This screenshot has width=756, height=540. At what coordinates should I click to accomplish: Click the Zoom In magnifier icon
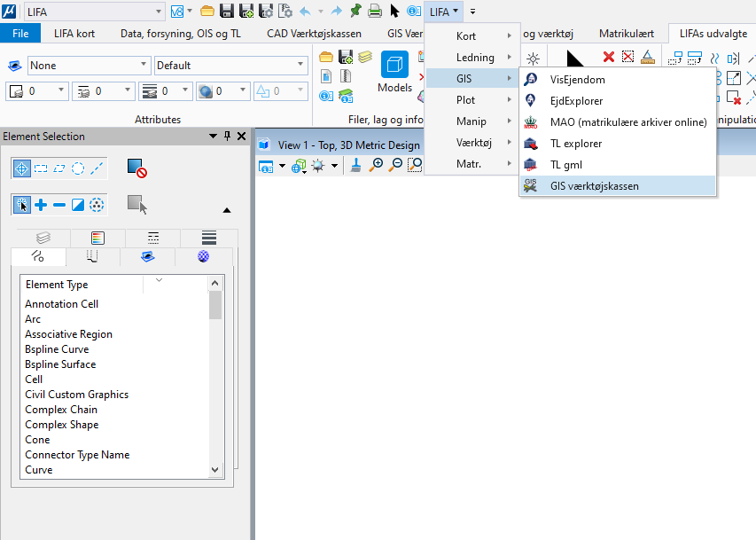click(377, 165)
